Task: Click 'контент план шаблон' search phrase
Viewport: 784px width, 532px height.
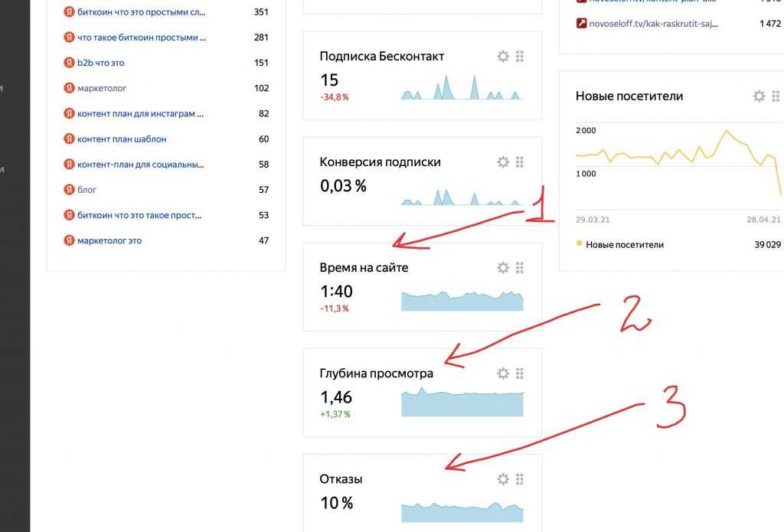Action: click(x=121, y=139)
